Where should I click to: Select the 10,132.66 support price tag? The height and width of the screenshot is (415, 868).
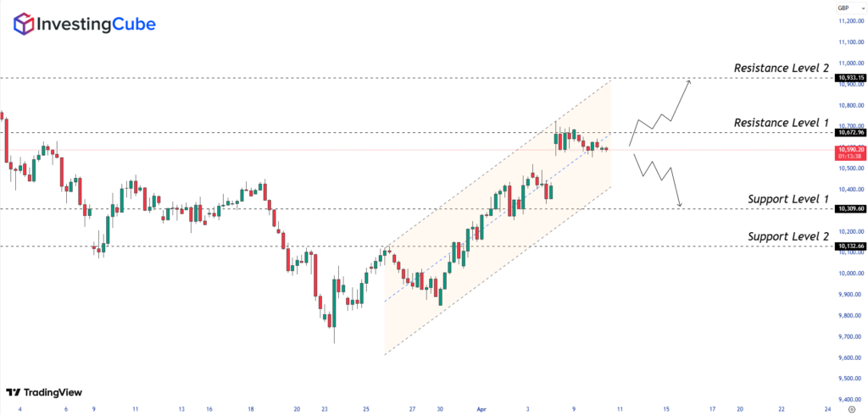pyautogui.click(x=849, y=246)
